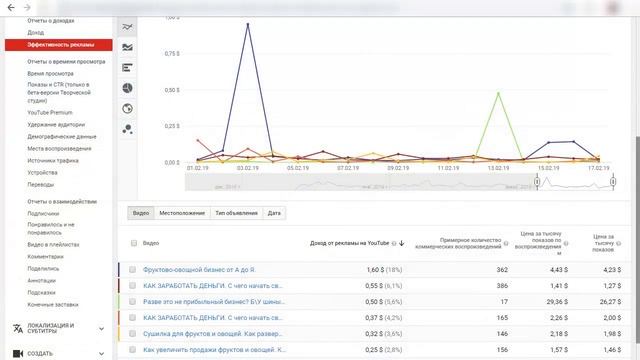The image size is (640, 360).
Task: Open the Конечные заставки report
Action: tap(53, 305)
